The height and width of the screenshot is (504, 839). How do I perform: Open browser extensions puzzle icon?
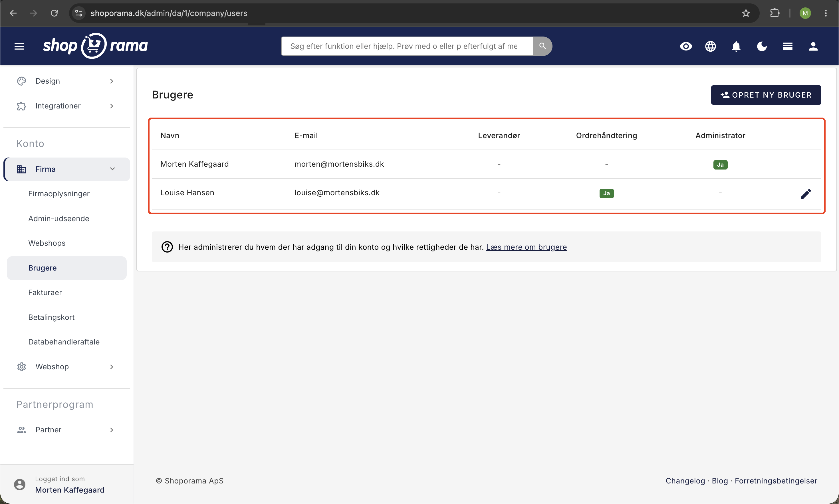pyautogui.click(x=775, y=13)
